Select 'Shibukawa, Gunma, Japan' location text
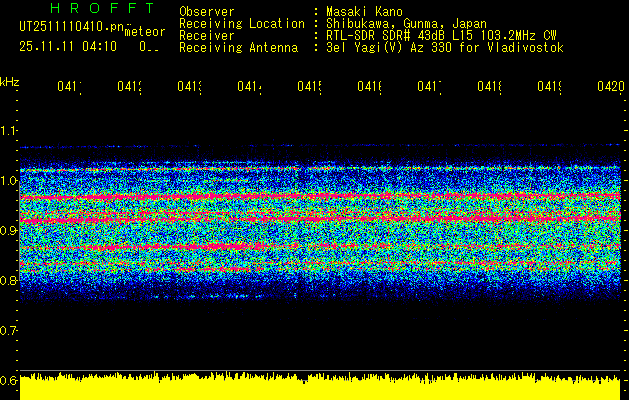Viewport: 629px width, 400px height. (x=406, y=24)
